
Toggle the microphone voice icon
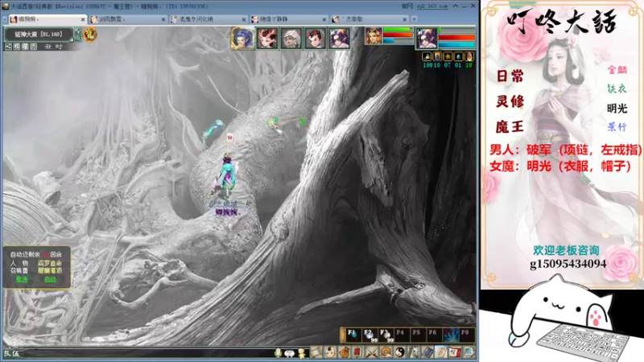point(278,352)
